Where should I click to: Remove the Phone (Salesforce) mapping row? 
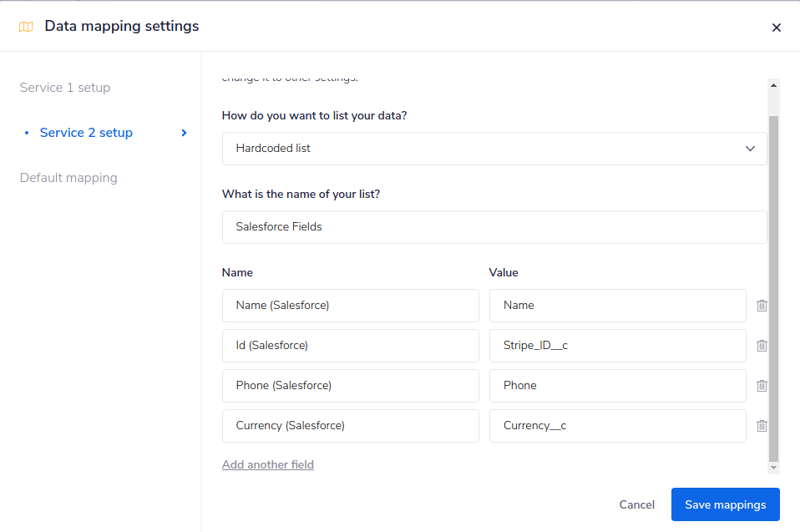762,386
